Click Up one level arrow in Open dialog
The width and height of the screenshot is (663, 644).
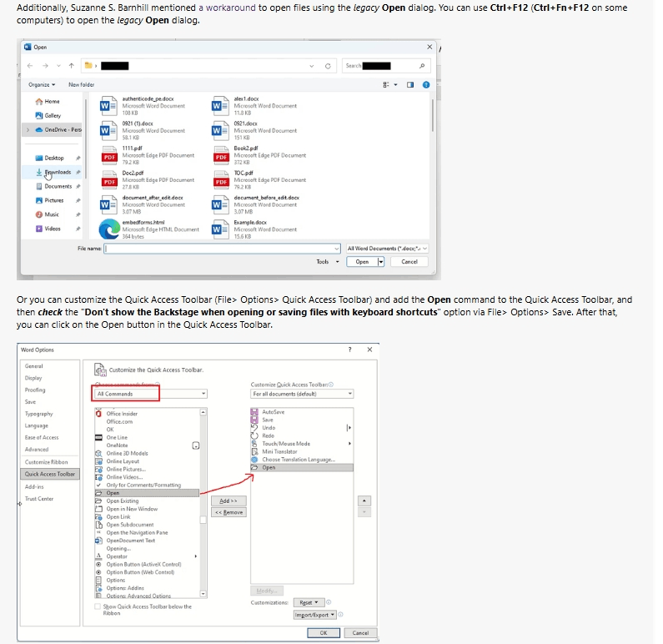point(72,66)
